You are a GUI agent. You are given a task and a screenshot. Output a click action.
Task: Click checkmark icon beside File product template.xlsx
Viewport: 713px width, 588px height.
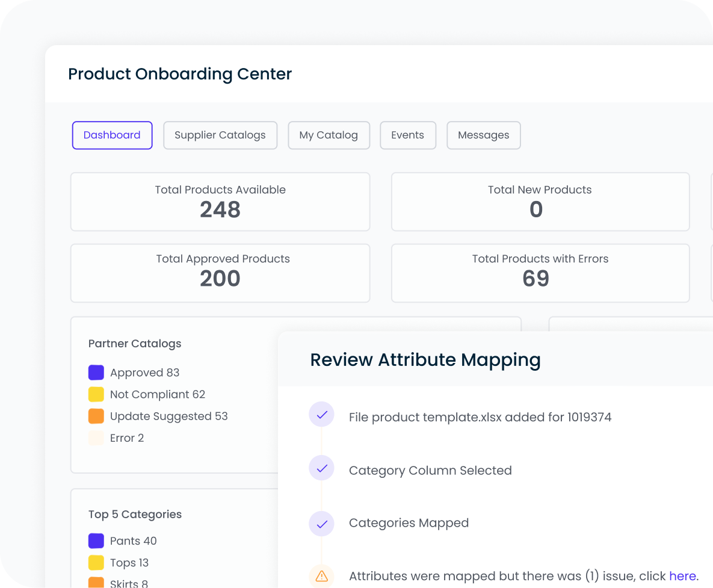tap(321, 415)
